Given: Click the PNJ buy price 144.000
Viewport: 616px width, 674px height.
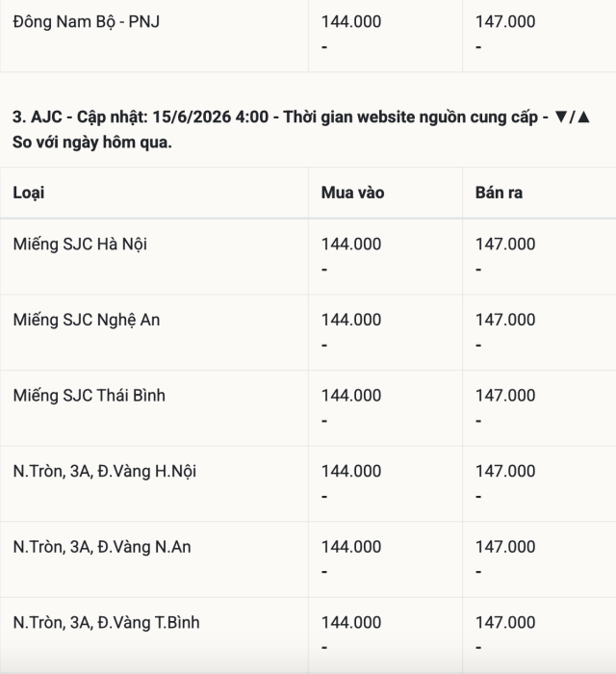Looking at the screenshot, I should pos(351,21).
